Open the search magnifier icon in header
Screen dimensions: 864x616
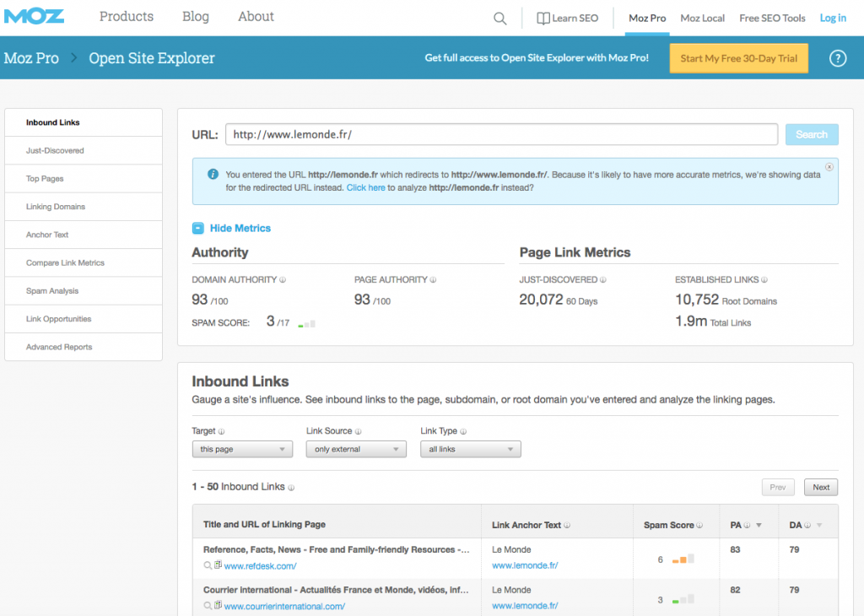tap(499, 19)
